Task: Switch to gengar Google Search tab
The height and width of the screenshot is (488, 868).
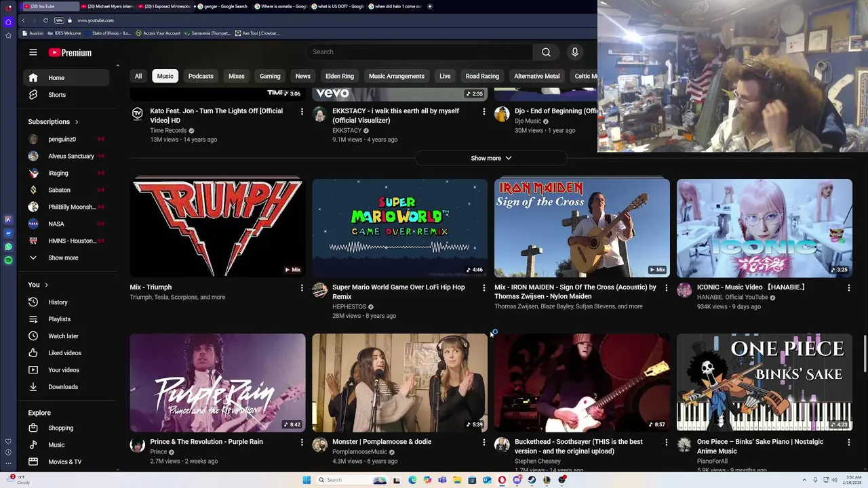Action: click(x=223, y=6)
